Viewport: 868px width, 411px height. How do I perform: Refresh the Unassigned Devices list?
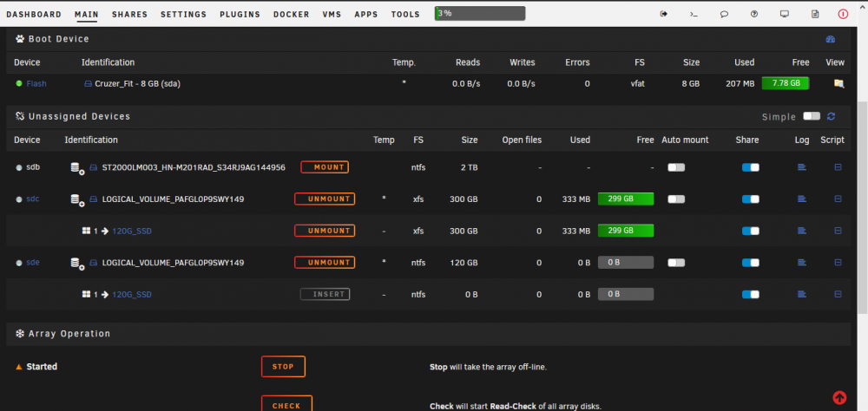click(831, 116)
